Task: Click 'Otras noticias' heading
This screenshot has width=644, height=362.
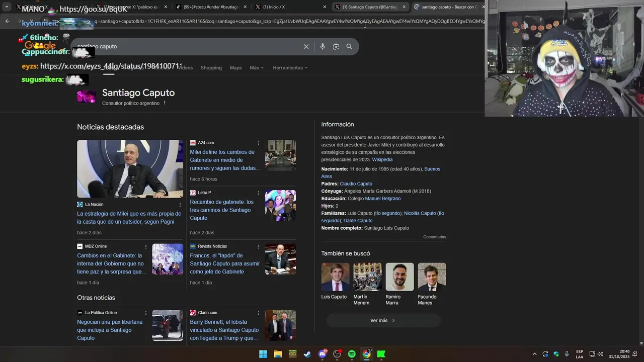Action: click(96, 298)
